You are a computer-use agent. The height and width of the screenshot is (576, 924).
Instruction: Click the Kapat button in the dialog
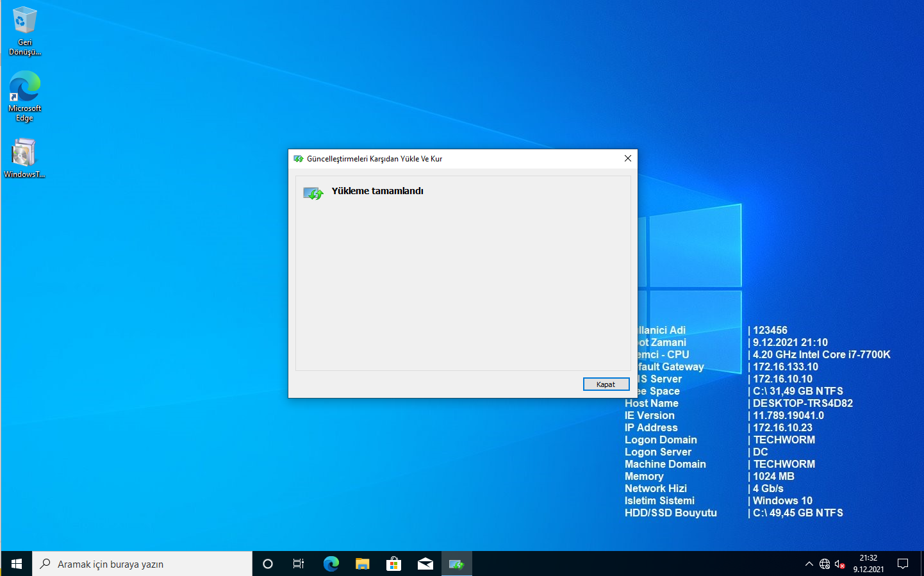tap(606, 384)
